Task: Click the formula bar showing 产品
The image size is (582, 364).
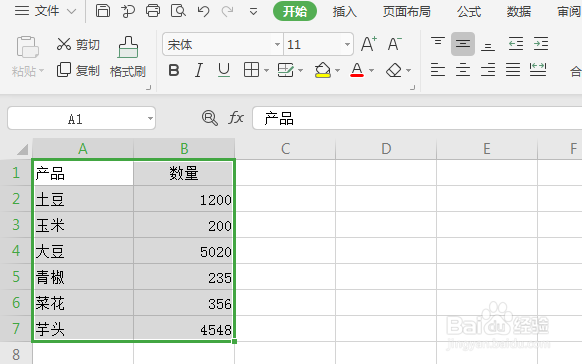Action: 417,118
